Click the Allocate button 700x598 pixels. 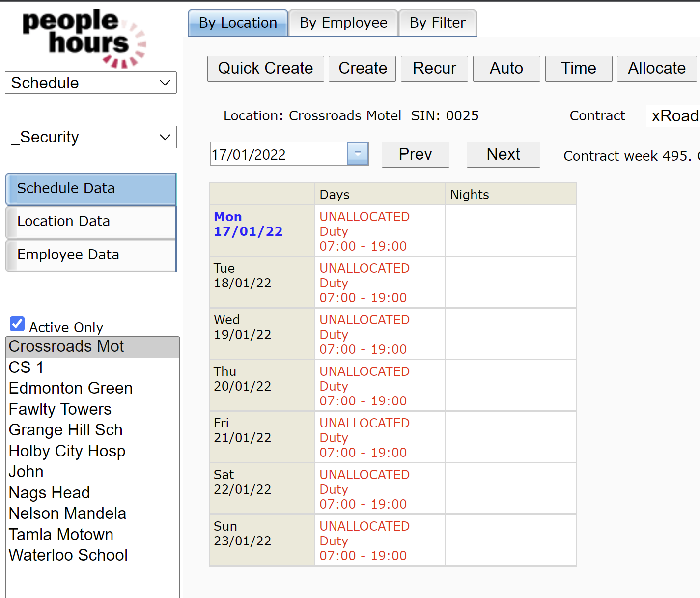tap(656, 68)
